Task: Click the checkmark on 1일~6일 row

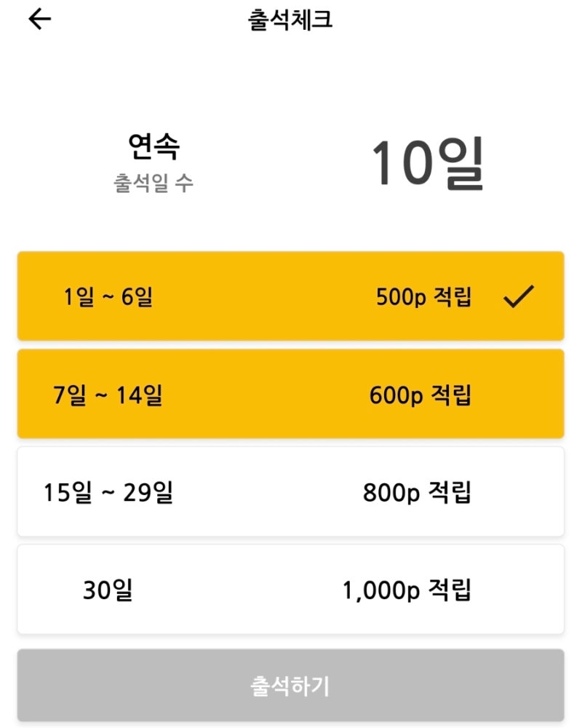Action: point(519,296)
